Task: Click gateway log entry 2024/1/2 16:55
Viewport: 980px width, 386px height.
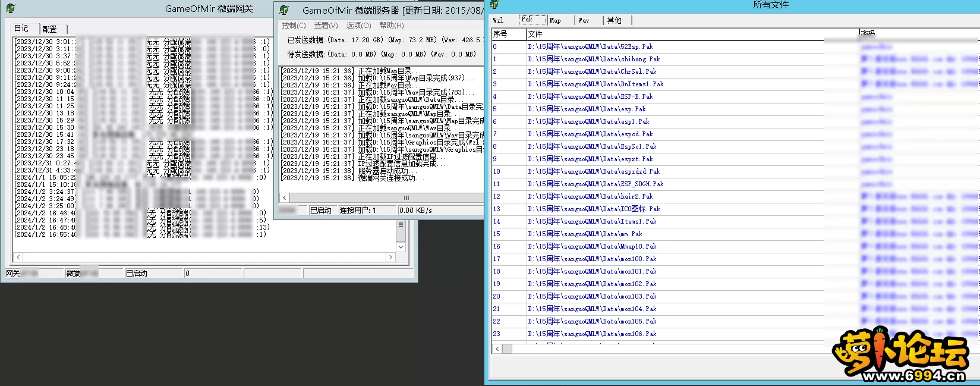Action: (141, 234)
